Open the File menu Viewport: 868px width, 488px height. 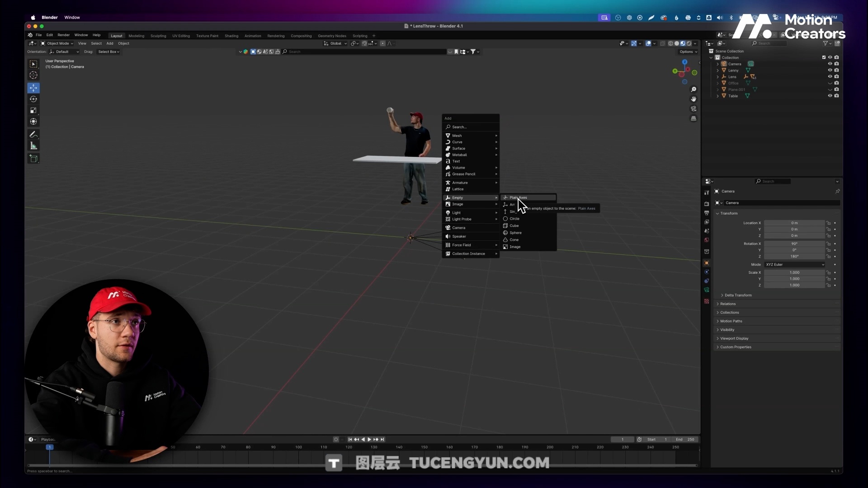[39, 35]
